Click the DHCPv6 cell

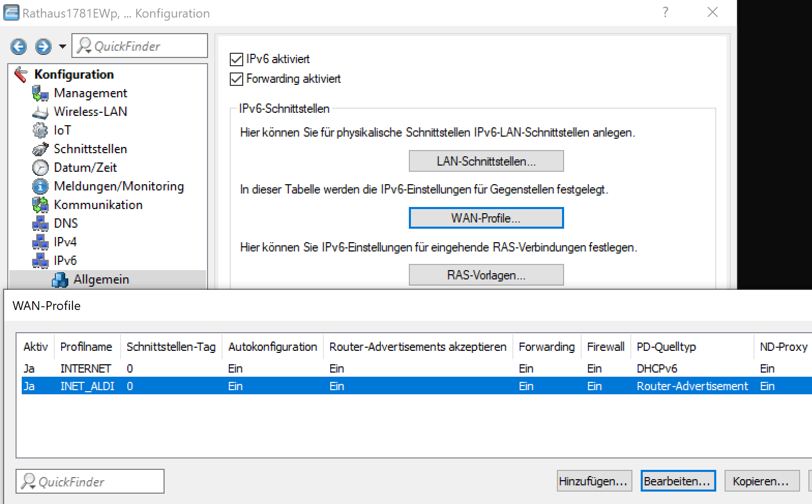pos(657,368)
